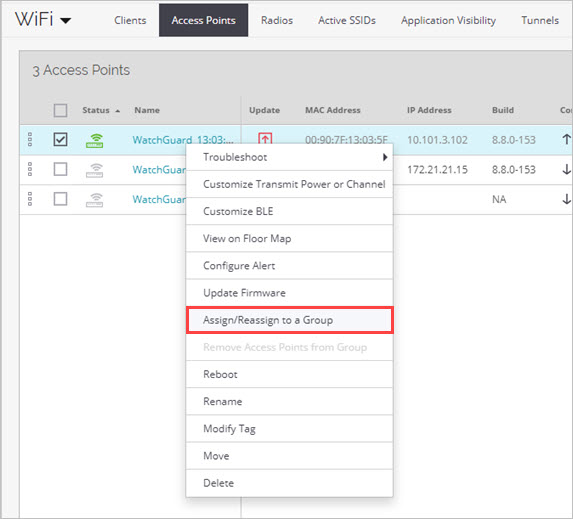Screen dimensions: 573x519
Task: Sort by the IP Address column header
Action: point(429,110)
